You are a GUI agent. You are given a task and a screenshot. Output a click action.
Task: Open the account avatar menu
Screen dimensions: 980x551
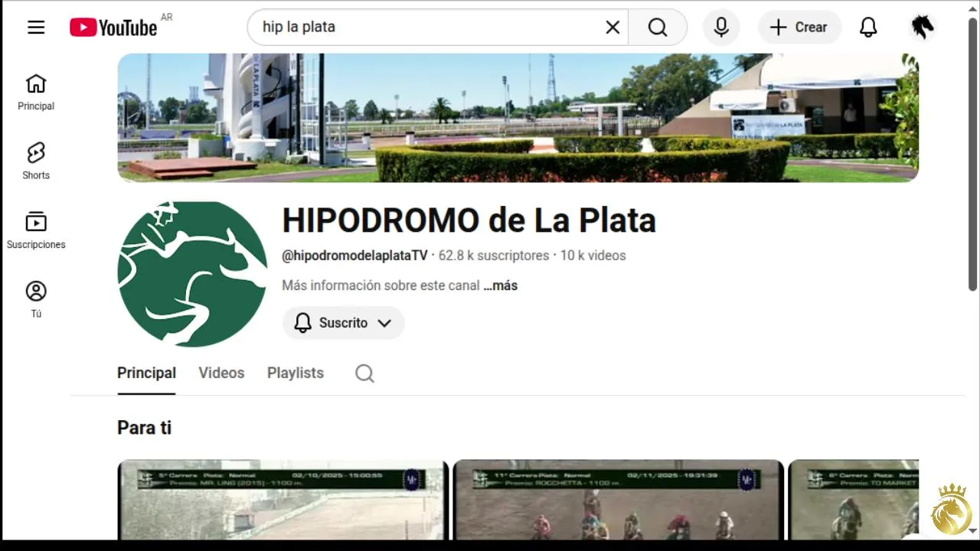[x=923, y=28]
